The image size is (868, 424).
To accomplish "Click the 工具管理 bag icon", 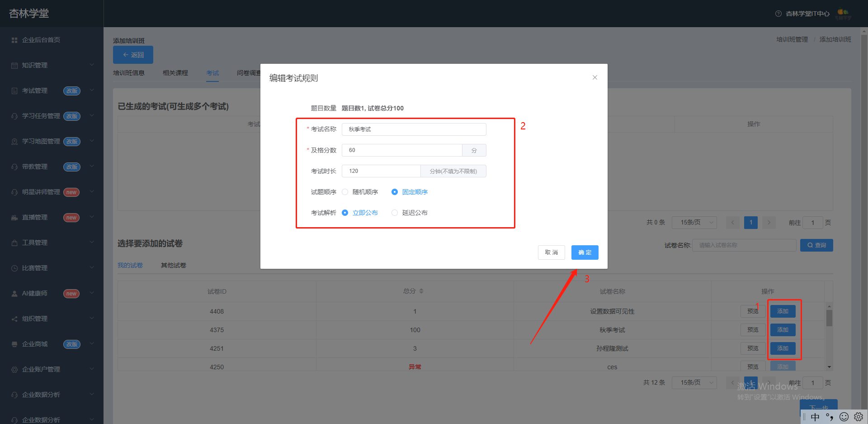I will point(14,243).
